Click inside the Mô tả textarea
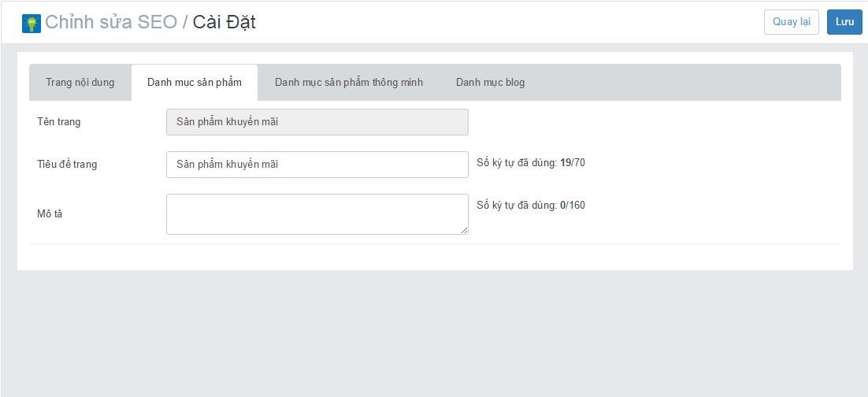This screenshot has width=868, height=397. (x=317, y=214)
